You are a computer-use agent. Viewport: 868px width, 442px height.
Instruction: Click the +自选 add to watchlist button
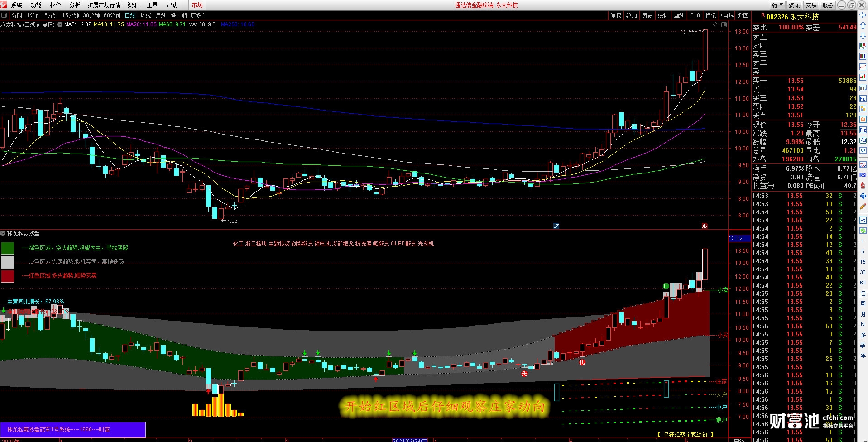point(727,15)
